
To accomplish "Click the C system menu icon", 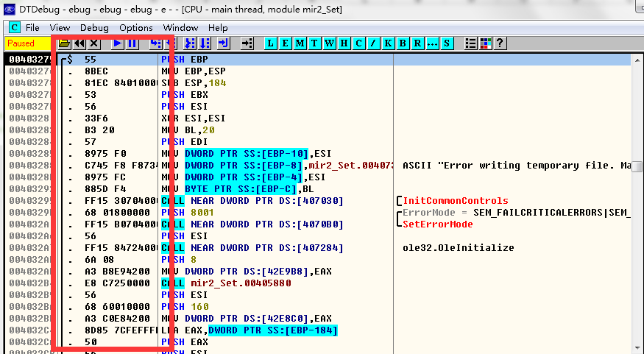I will [15, 27].
